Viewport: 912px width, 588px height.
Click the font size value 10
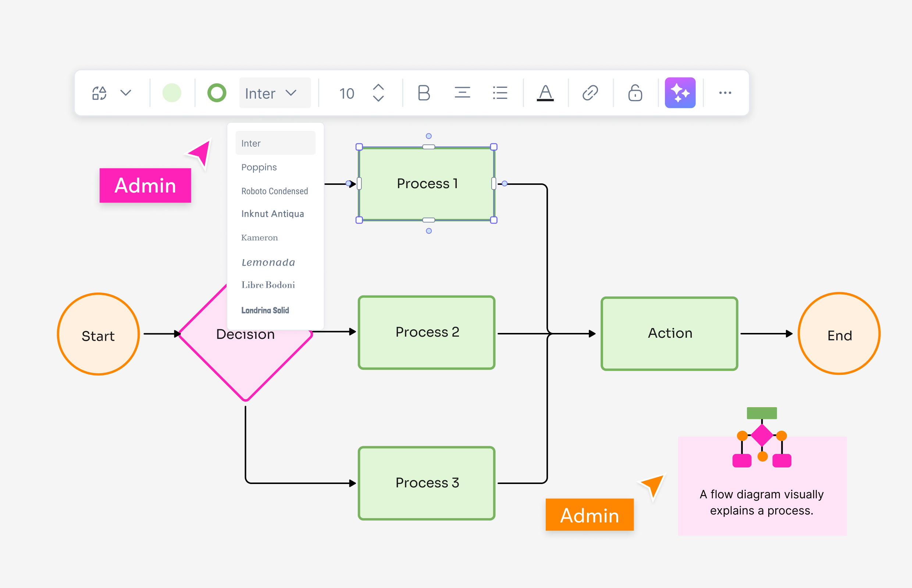[x=347, y=94]
